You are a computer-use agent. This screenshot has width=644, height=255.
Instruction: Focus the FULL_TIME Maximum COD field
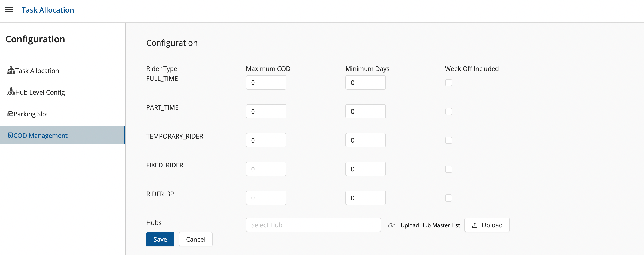266,83
